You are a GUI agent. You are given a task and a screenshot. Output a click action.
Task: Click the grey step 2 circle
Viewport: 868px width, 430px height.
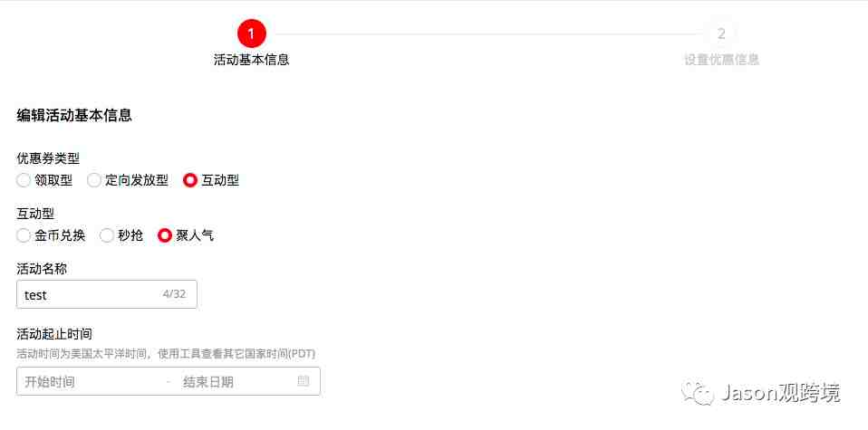(x=720, y=33)
